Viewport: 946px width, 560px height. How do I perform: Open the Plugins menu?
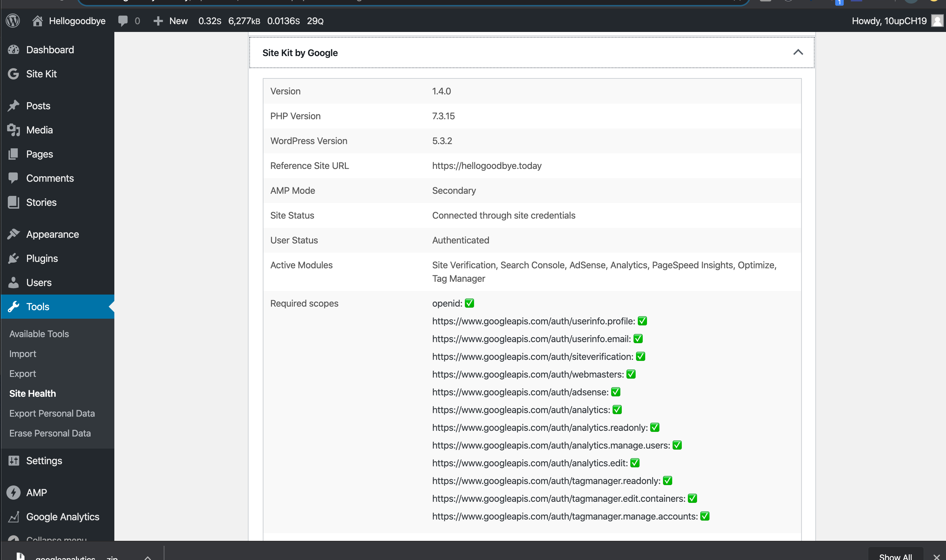point(42,258)
